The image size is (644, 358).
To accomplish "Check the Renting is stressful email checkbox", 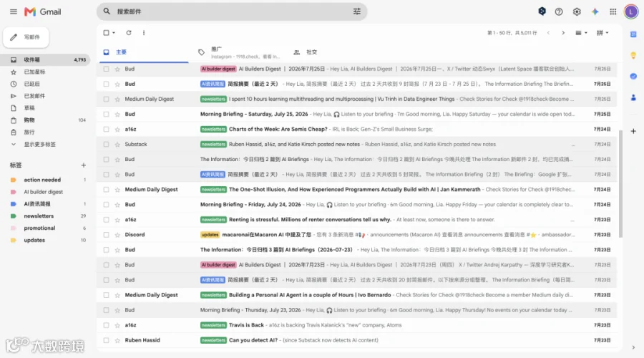I will 107,220.
